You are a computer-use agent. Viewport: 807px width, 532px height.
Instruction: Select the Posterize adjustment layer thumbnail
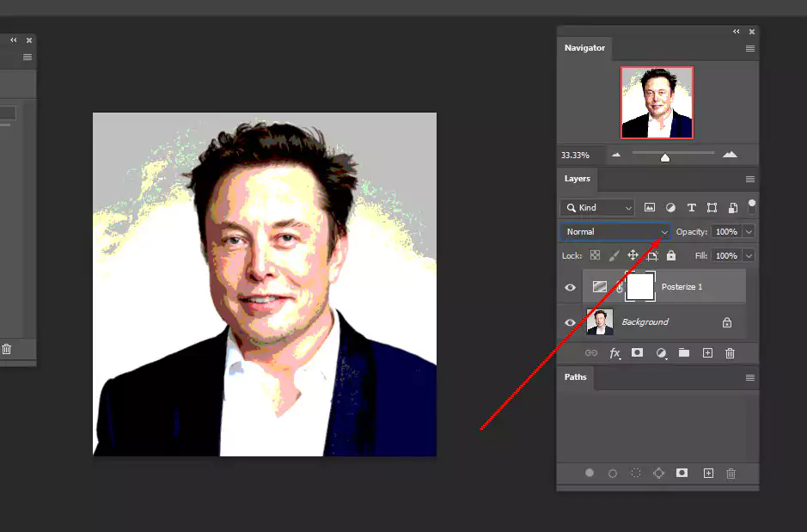(599, 286)
